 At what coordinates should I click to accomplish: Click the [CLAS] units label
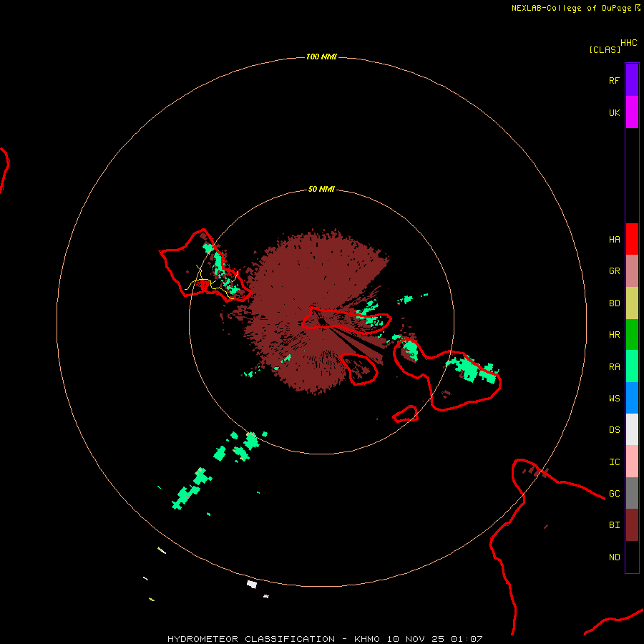click(x=605, y=49)
